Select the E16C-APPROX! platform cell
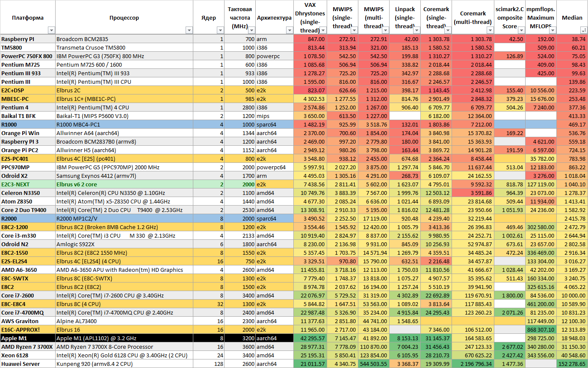 pos(28,330)
